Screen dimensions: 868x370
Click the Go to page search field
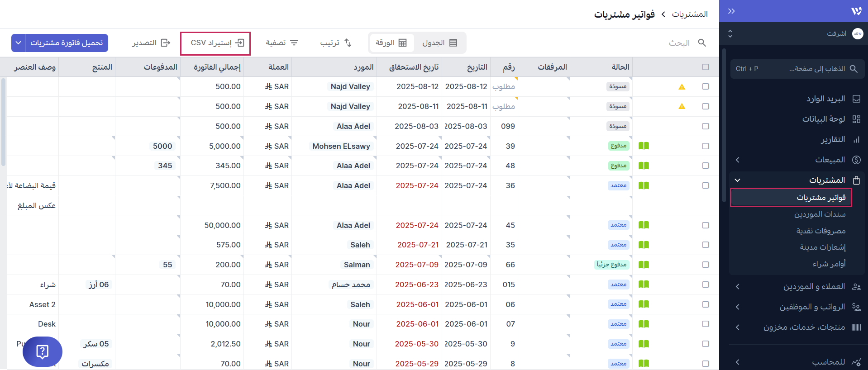pos(796,69)
